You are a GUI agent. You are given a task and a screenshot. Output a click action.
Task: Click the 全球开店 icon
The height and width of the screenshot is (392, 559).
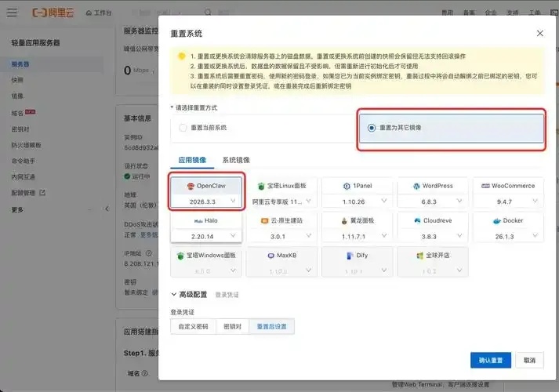click(x=420, y=256)
